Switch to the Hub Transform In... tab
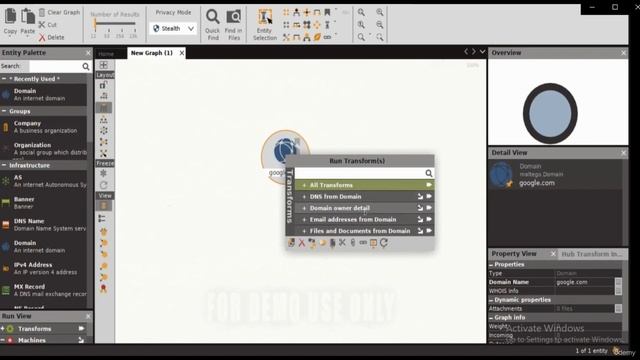The image size is (640, 360). point(592,254)
